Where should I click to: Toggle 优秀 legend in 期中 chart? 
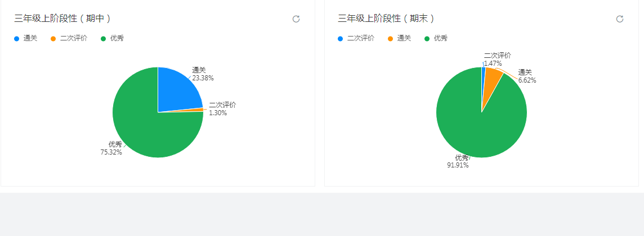point(112,38)
